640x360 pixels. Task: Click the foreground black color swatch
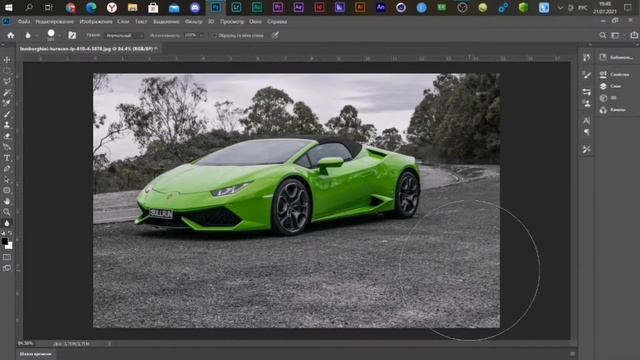click(4, 241)
